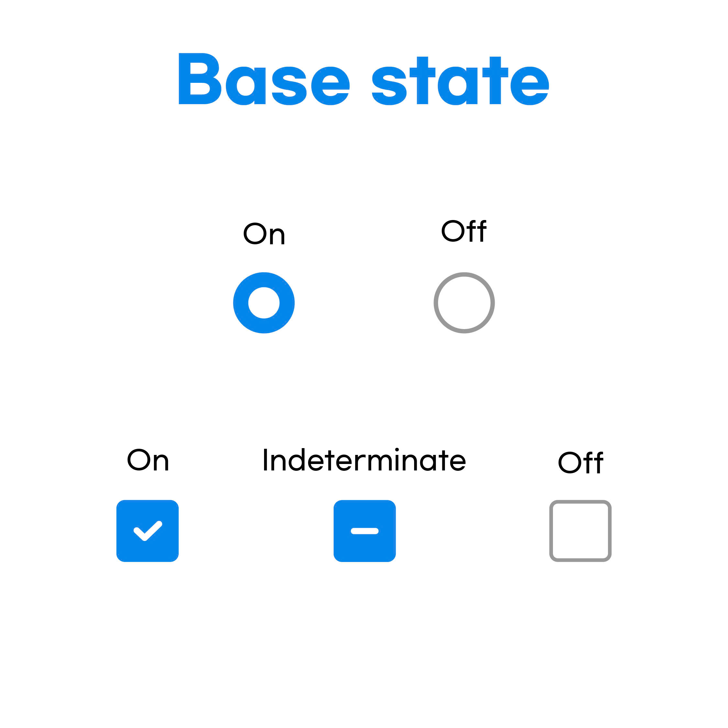Image resolution: width=728 pixels, height=728 pixels.
Task: Click the white checkmark icon
Action: pos(148,531)
